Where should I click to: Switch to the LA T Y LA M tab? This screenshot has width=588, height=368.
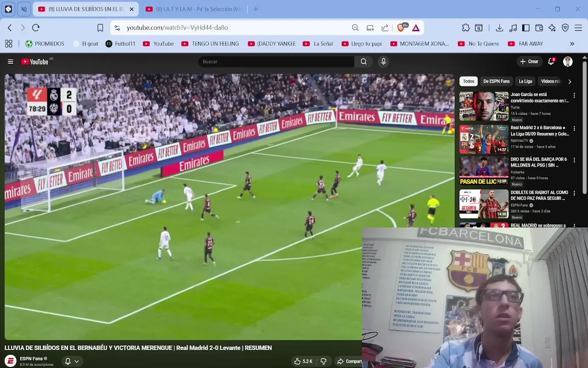point(193,9)
